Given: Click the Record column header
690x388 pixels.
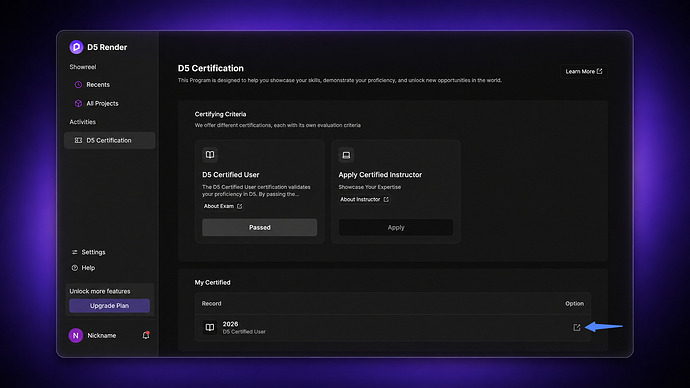Looking at the screenshot, I should pyautogui.click(x=212, y=304).
